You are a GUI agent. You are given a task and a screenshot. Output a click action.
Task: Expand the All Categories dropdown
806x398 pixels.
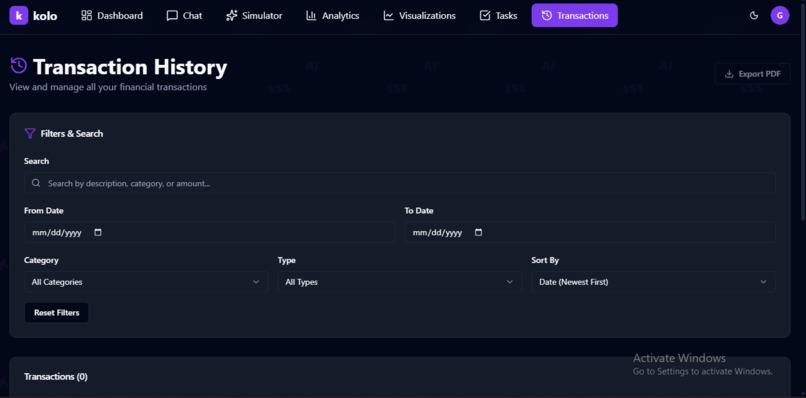pos(146,282)
